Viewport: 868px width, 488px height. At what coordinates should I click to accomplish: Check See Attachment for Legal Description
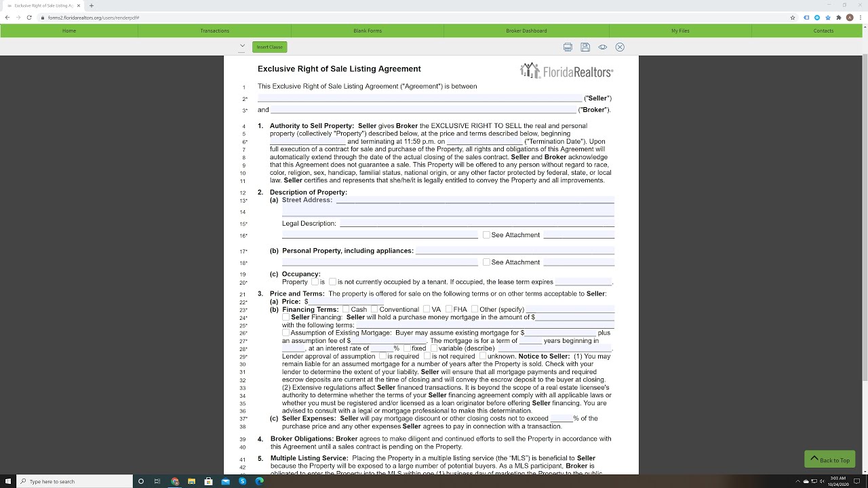click(486, 235)
